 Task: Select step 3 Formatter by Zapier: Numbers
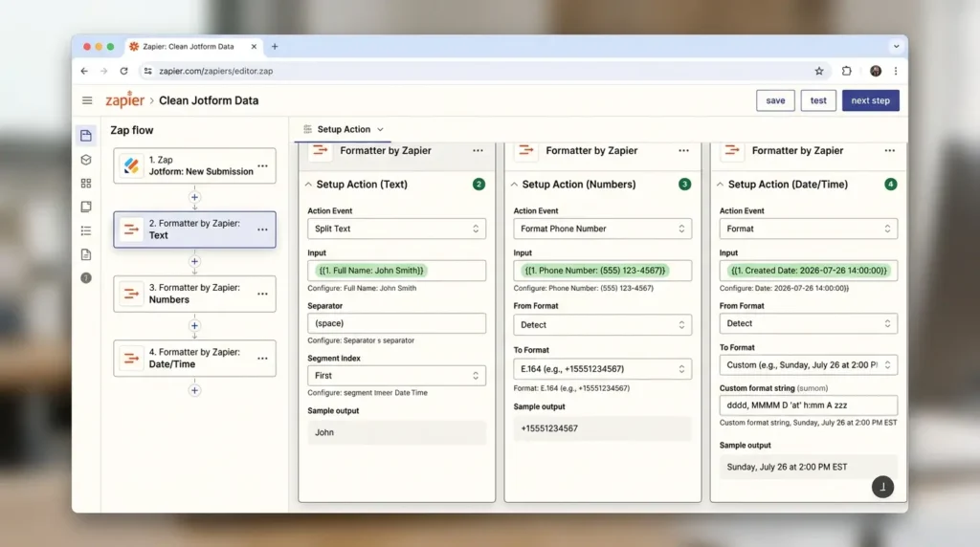click(x=194, y=295)
